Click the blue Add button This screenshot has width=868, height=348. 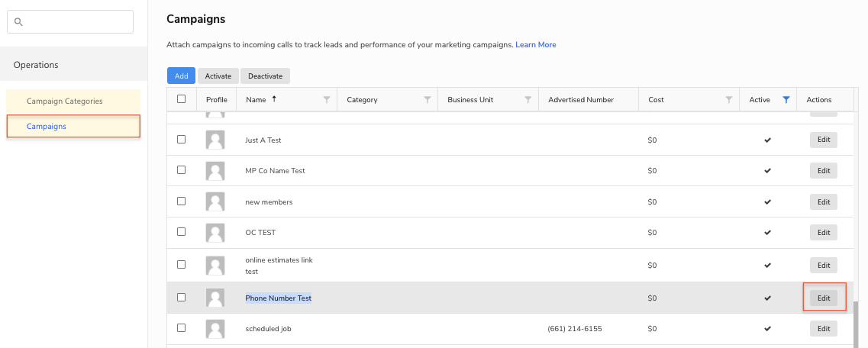pos(181,76)
